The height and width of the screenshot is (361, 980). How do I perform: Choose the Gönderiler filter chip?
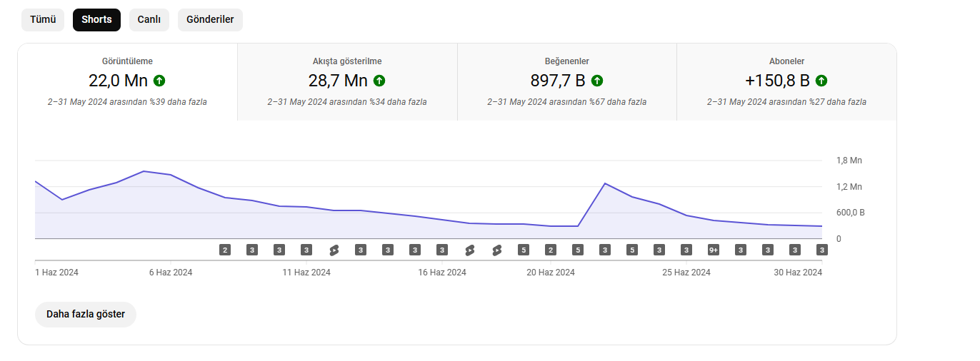tap(210, 20)
